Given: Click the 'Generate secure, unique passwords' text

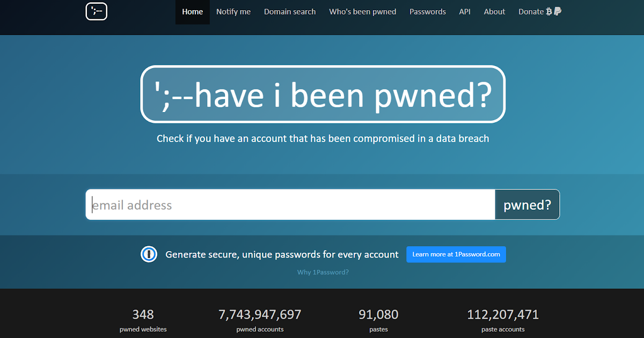Looking at the screenshot, I should pos(282,254).
